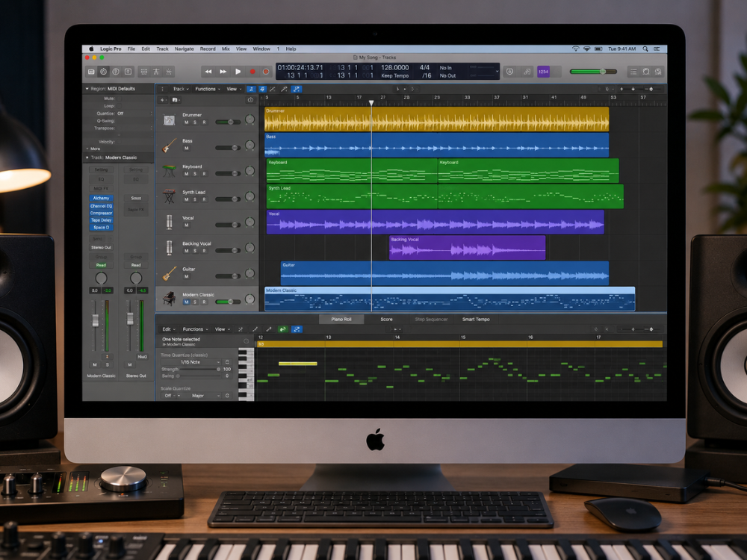This screenshot has height=560, width=747.
Task: Click the Drummer track icon
Action: tap(169, 120)
